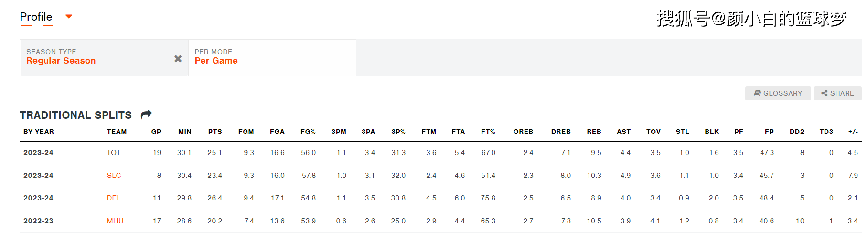Clear the Regular Season filter with X icon

point(178,58)
